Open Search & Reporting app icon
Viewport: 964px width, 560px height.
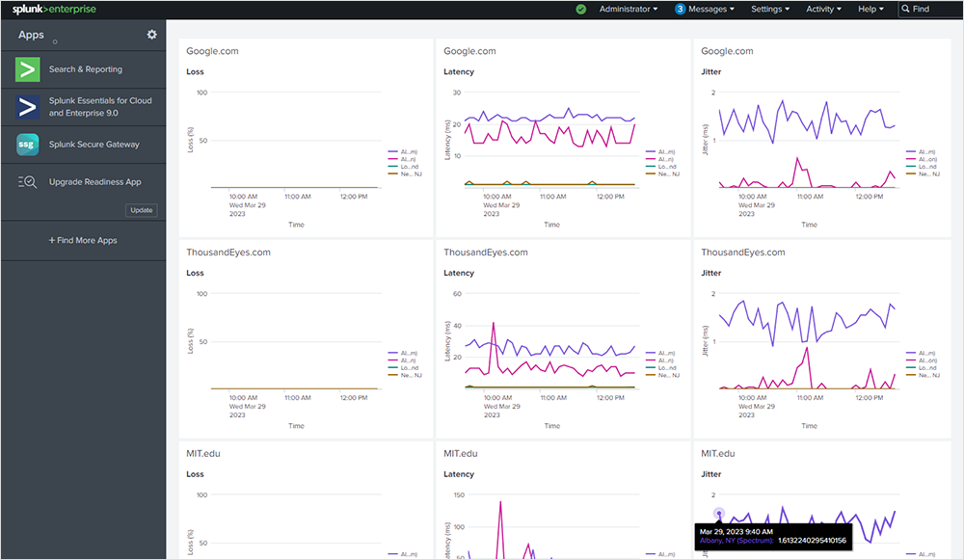click(x=28, y=69)
